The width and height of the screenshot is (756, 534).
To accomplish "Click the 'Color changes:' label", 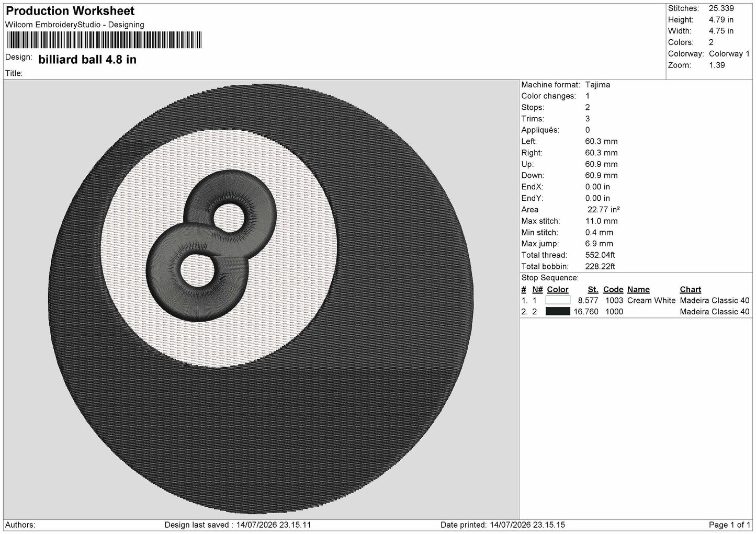I will pyautogui.click(x=548, y=96).
